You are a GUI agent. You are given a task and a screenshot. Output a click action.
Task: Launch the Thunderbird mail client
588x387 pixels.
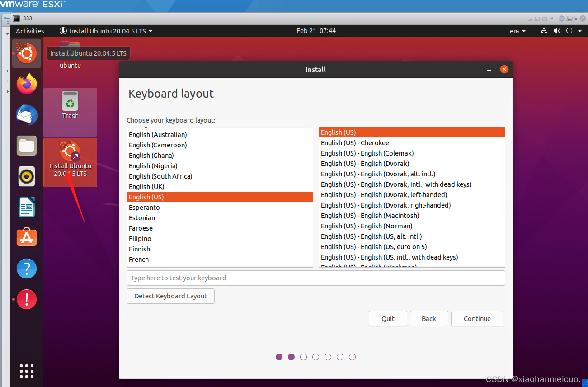click(x=26, y=115)
